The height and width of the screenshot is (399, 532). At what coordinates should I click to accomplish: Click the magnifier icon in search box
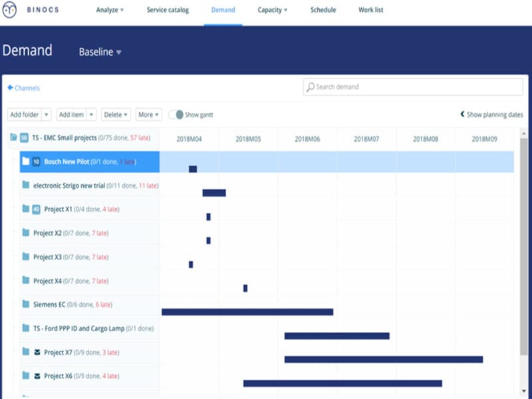310,87
